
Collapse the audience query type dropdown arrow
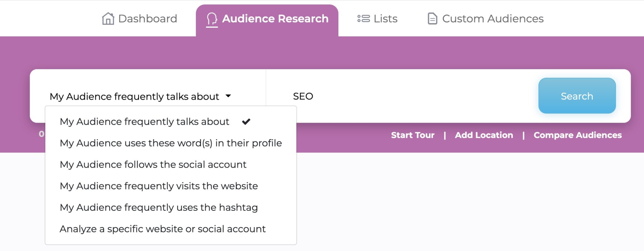tap(228, 96)
